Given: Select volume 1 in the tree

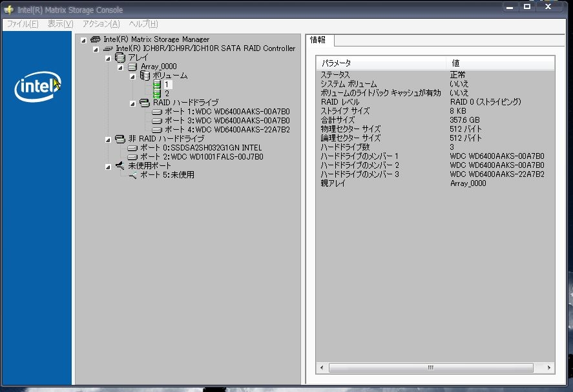Looking at the screenshot, I should tap(167, 85).
